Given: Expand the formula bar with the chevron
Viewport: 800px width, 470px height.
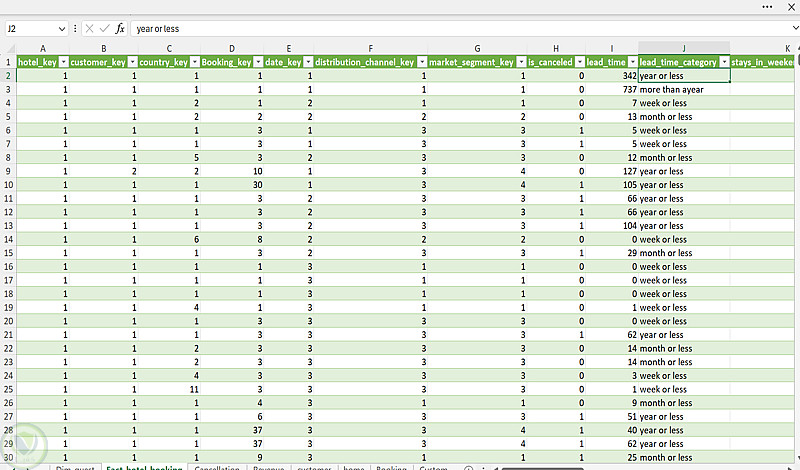Looking at the screenshot, I should point(795,29).
